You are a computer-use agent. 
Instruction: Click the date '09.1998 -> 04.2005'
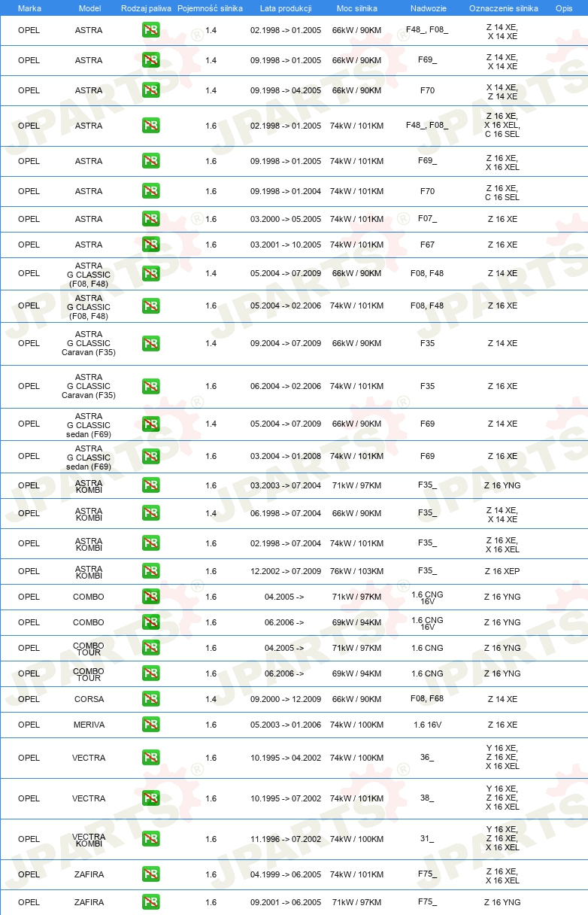coord(286,90)
